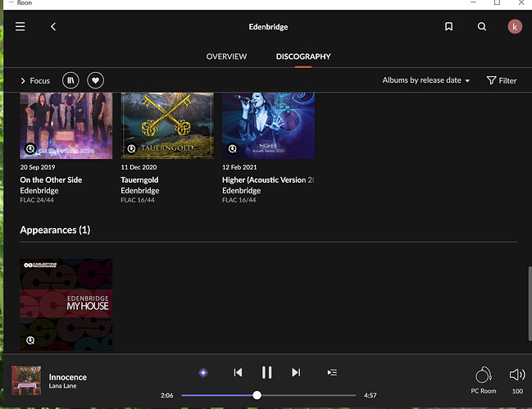Viewport: 532px width, 409px height.
Task: Go back with the left arrow
Action: coord(53,26)
